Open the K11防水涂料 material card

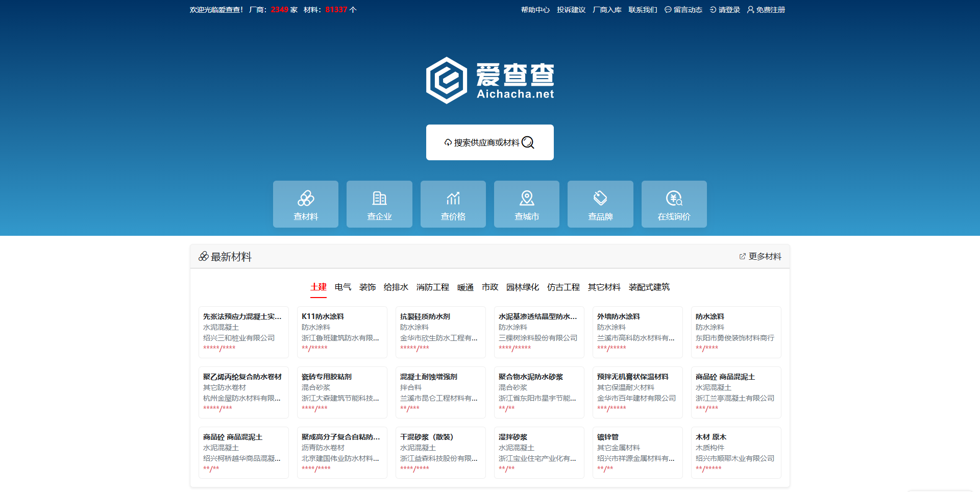point(342,332)
